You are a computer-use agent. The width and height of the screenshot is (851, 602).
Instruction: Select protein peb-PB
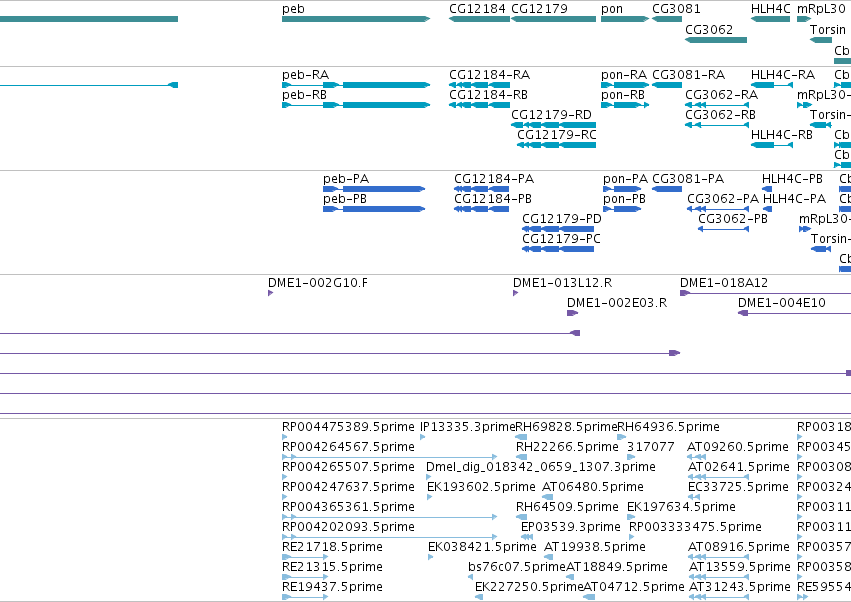[x=374, y=209]
